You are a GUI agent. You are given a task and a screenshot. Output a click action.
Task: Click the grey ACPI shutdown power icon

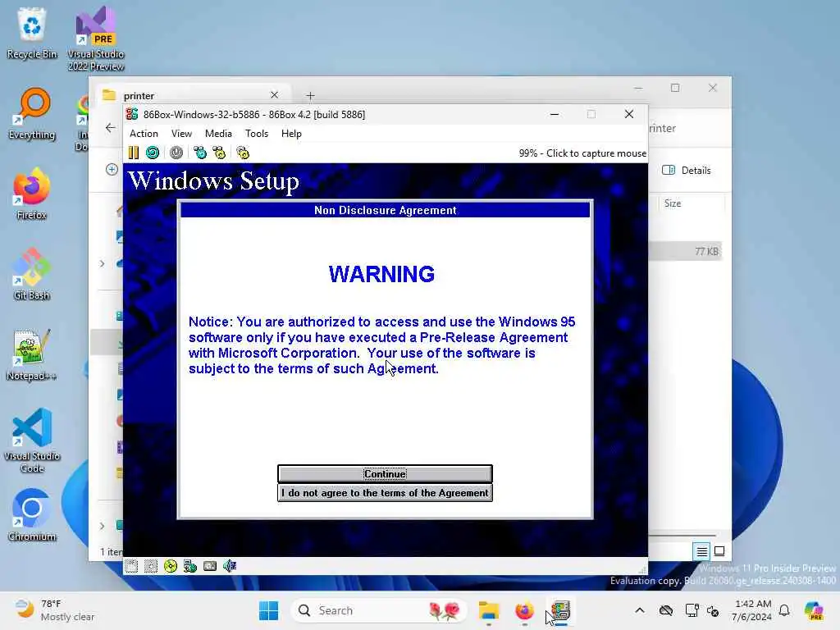[x=176, y=153]
